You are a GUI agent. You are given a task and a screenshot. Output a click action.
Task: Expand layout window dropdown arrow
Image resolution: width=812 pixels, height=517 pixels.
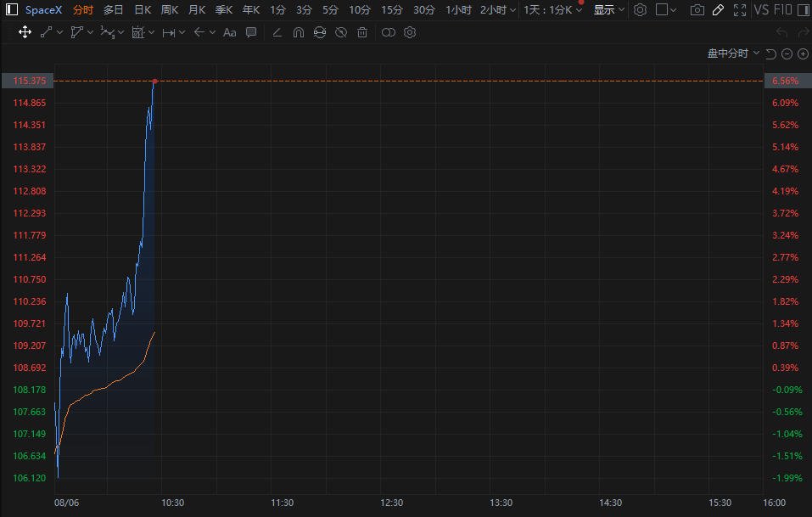[673, 10]
